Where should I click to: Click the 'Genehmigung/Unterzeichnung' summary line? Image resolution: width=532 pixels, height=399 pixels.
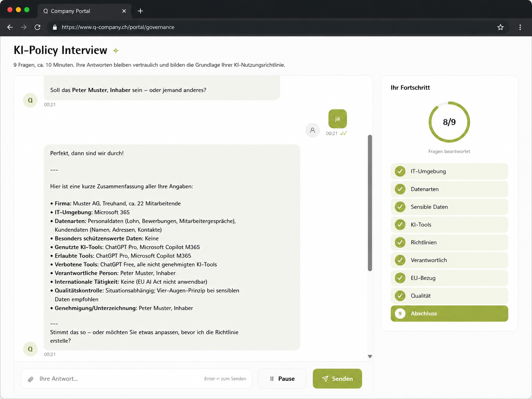coord(122,308)
